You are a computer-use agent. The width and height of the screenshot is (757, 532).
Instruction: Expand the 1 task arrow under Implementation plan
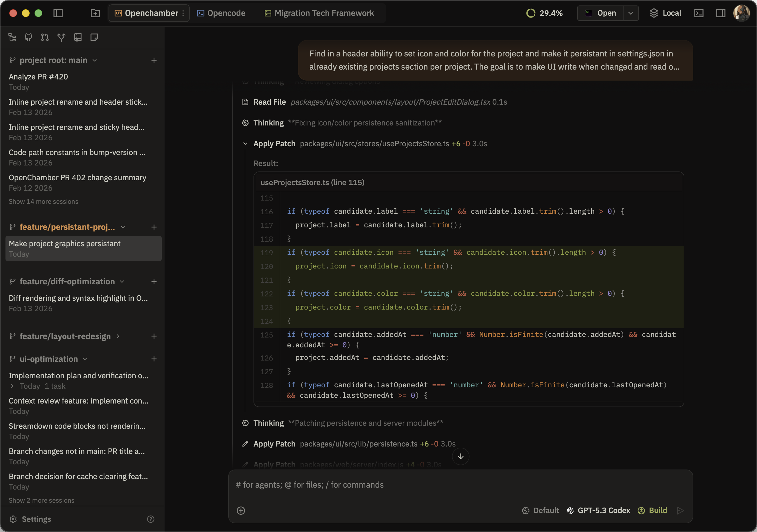(x=12, y=386)
